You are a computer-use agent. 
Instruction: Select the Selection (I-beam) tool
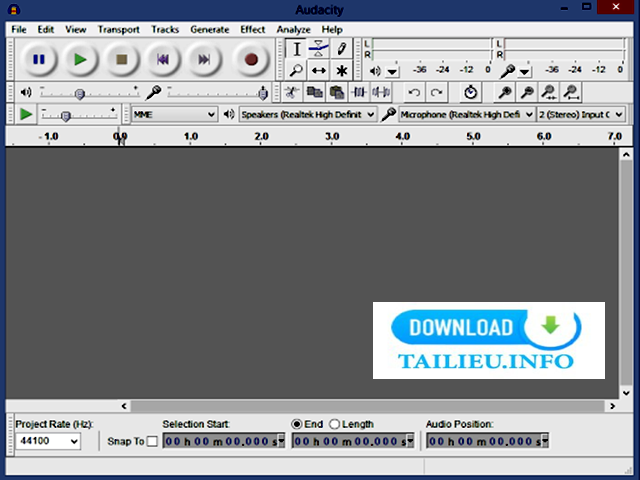click(297, 49)
